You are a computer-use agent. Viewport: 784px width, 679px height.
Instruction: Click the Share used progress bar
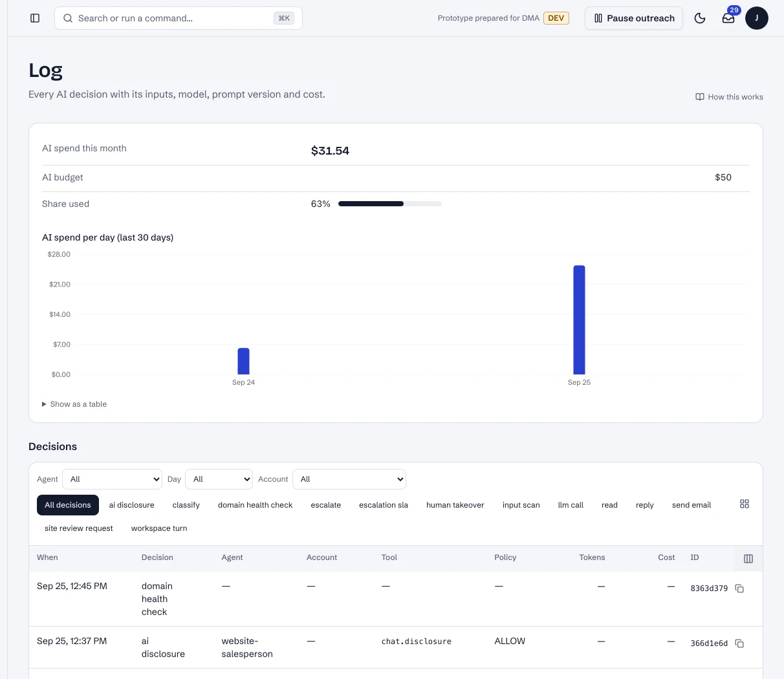click(x=390, y=204)
